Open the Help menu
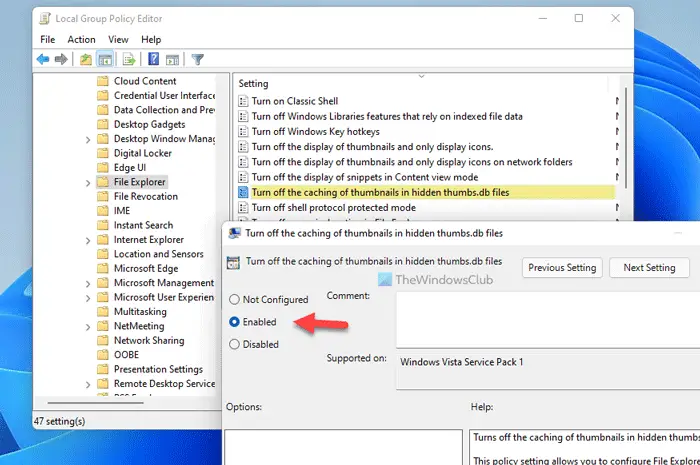Viewport: 700px width, 465px height. point(151,40)
